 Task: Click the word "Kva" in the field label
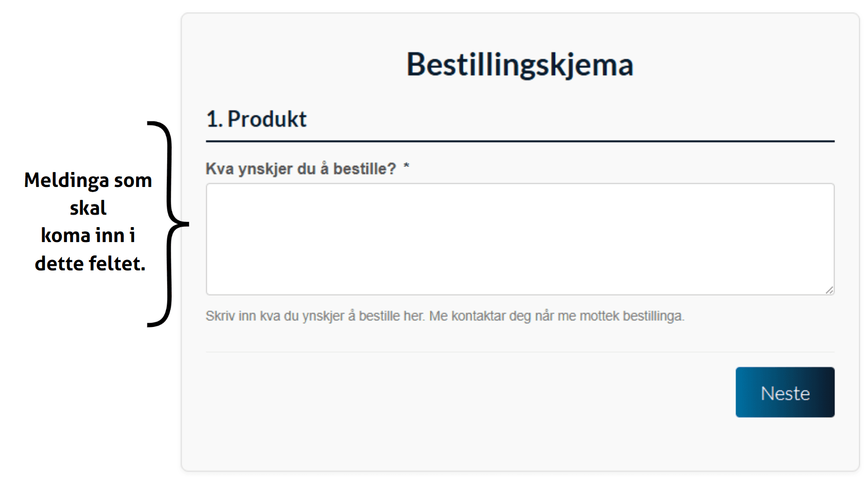click(220, 169)
